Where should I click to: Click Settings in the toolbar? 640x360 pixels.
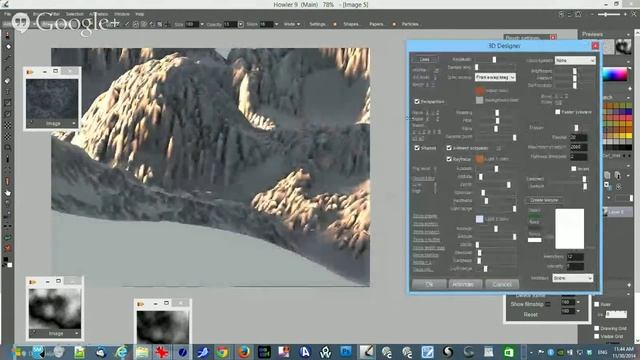pyautogui.click(x=317, y=24)
